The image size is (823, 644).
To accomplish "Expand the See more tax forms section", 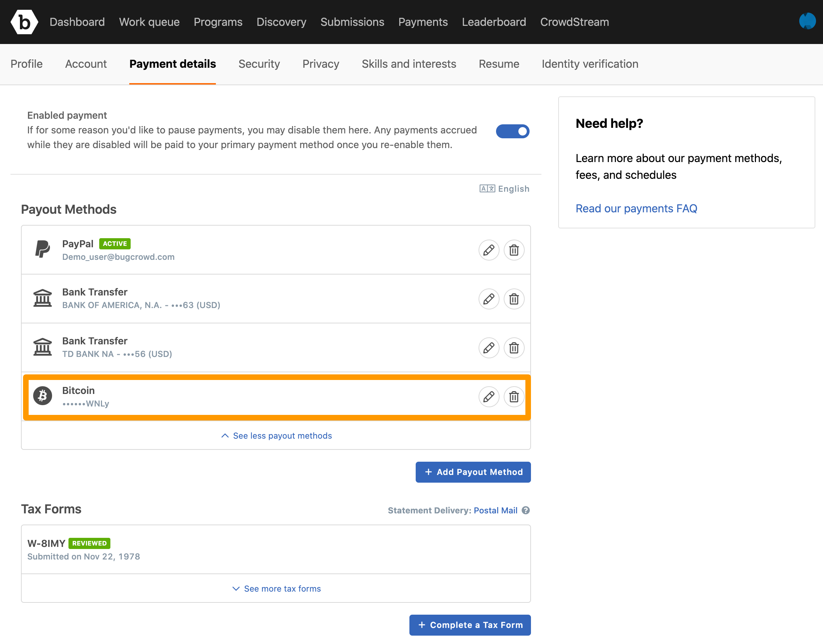I will (x=276, y=588).
